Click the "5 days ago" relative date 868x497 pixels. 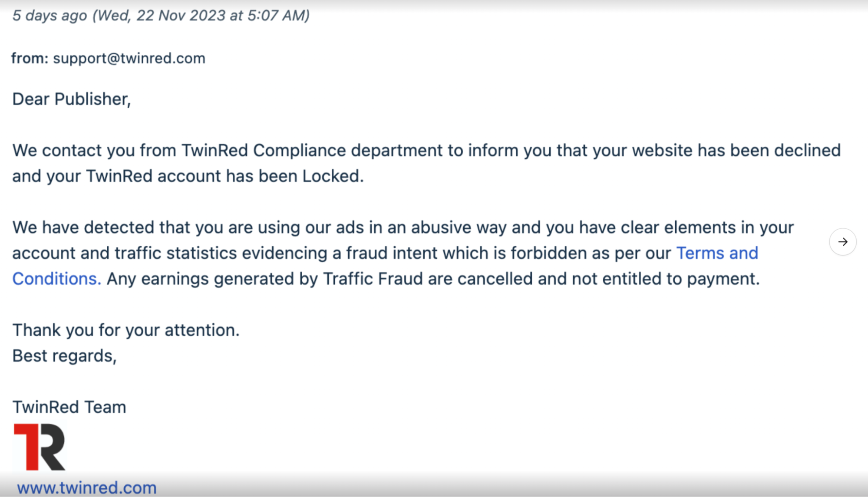(x=50, y=16)
